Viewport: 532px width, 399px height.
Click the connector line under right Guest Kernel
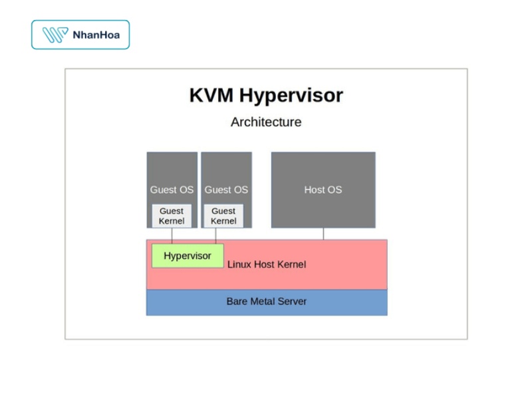(216, 235)
